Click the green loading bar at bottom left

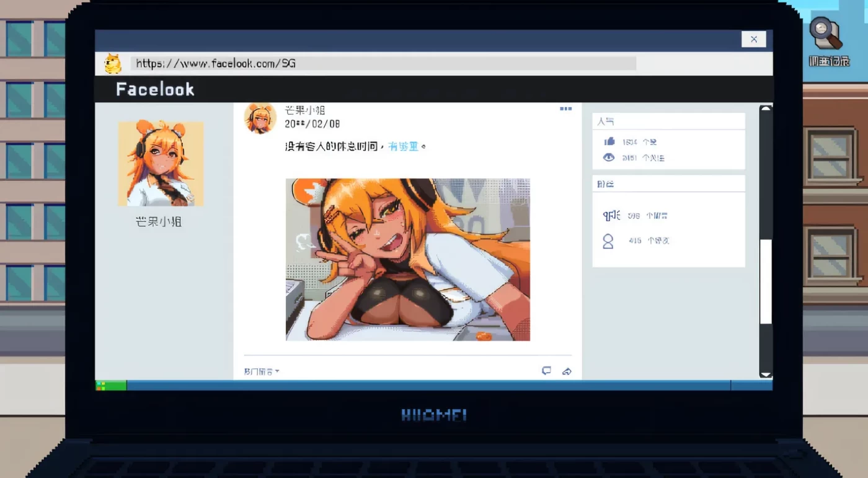tap(112, 385)
